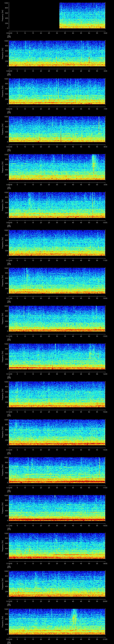Click red vertical spike near 56 in 0:07:00 panel

click(99, 124)
